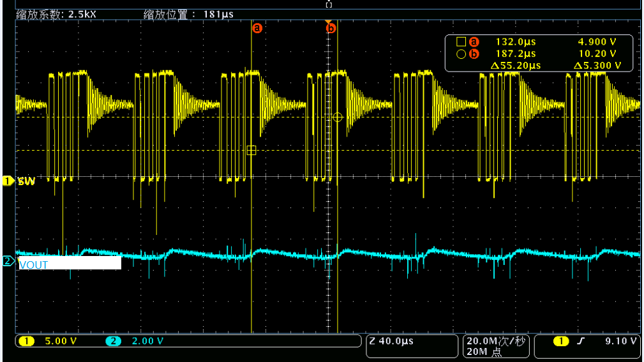Click the square cursor a crosshair on waveform
Image resolution: width=644 pixels, height=362 pixels.
[x=251, y=151]
